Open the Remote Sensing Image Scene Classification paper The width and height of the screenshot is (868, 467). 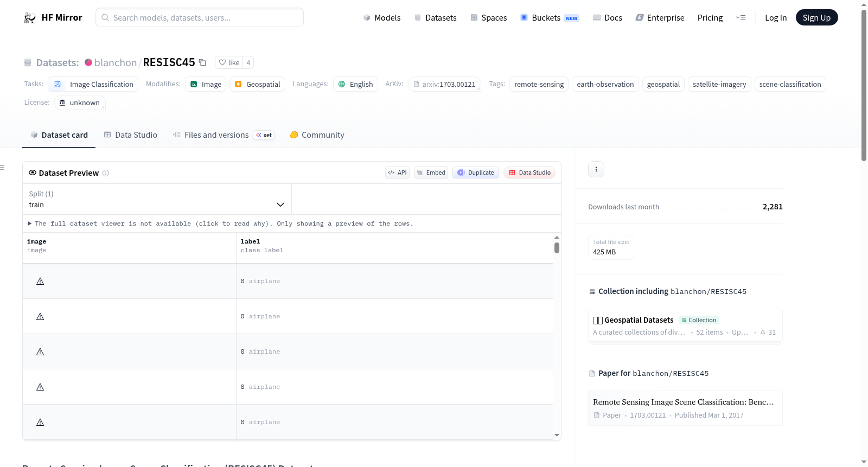point(685,408)
